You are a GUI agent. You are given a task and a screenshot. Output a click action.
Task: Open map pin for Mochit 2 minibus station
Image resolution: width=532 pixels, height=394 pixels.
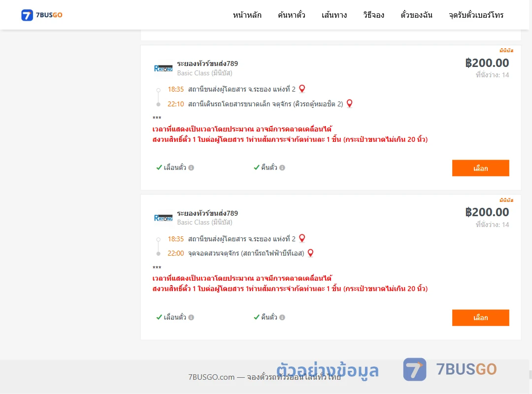click(349, 103)
